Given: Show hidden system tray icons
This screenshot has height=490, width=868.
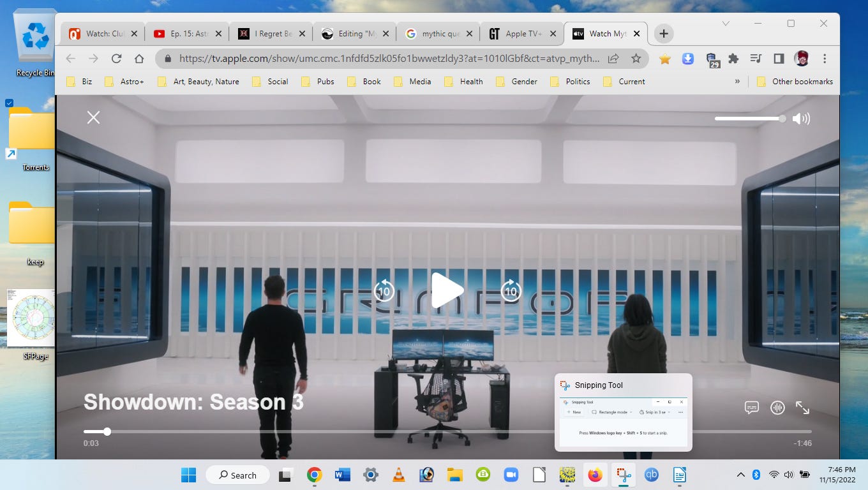Looking at the screenshot, I should coord(740,475).
